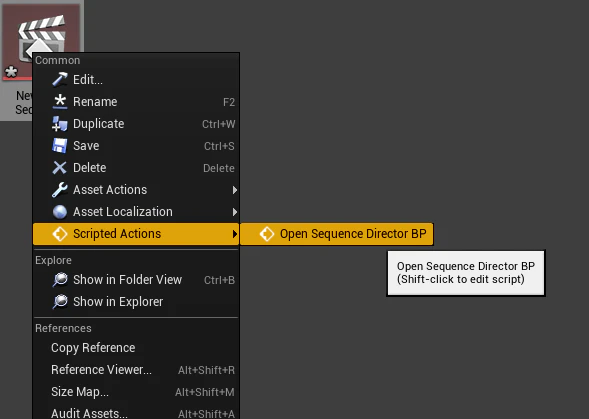The width and height of the screenshot is (589, 419).
Task: Click the asterisk Rename icon
Action: pos(60,101)
